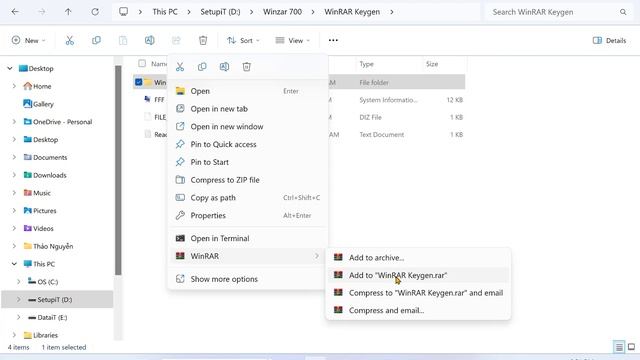The height and width of the screenshot is (360, 640).
Task: Click the Type column header
Action: pos(366,64)
